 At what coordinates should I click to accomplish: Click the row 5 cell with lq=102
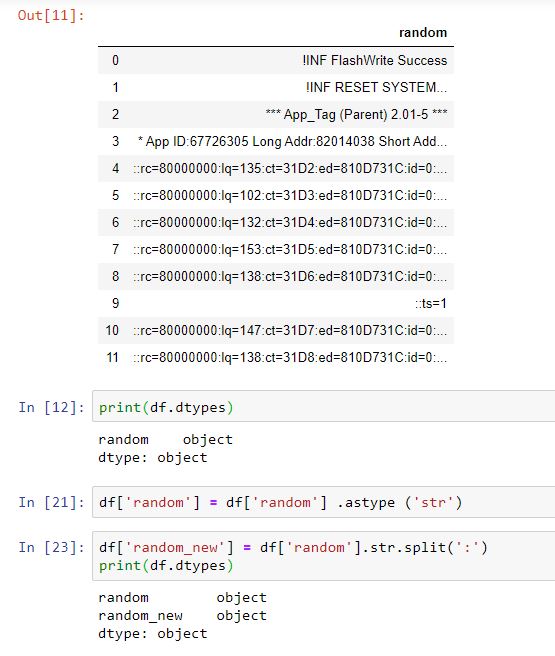(x=290, y=195)
